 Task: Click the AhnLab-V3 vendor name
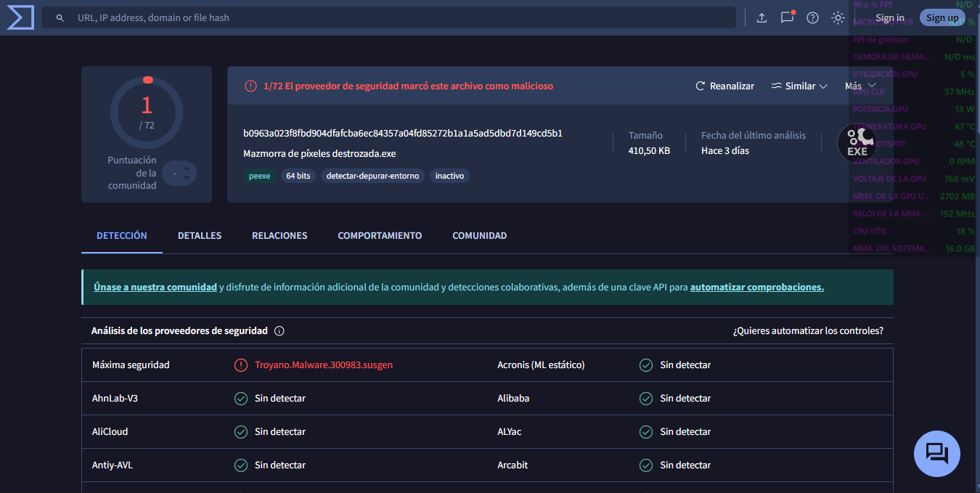115,398
